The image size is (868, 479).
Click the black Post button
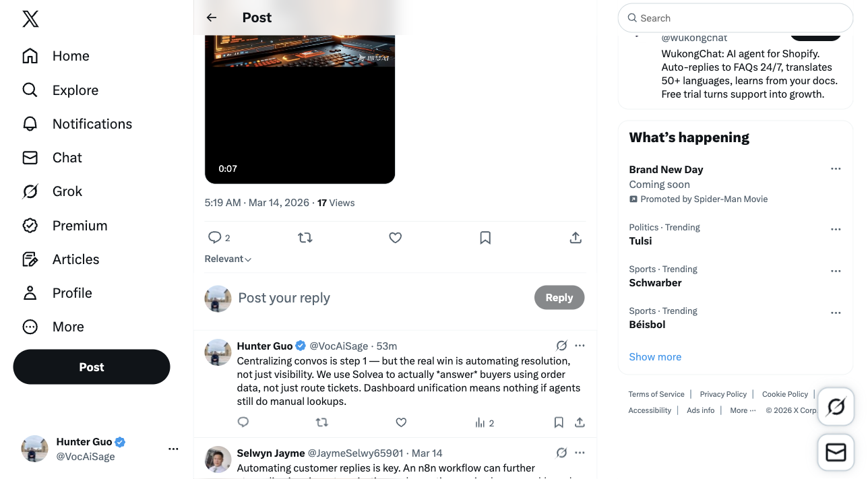coord(91,366)
